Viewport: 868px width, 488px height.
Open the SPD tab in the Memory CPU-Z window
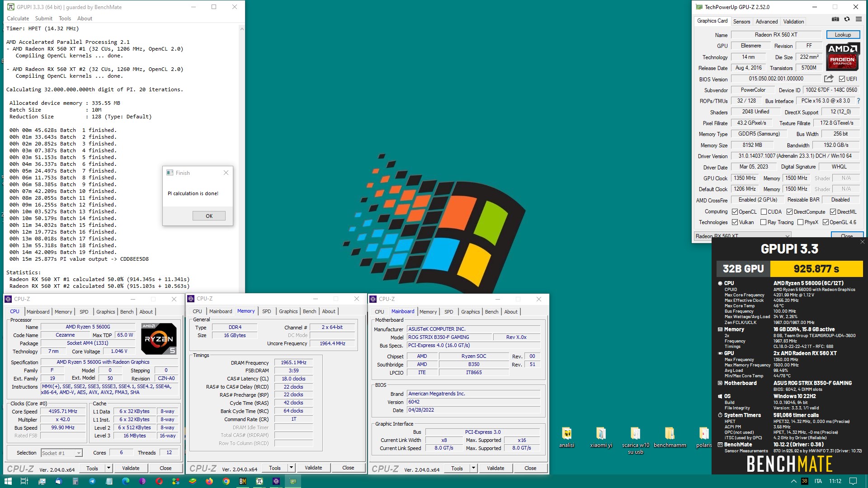[267, 311]
